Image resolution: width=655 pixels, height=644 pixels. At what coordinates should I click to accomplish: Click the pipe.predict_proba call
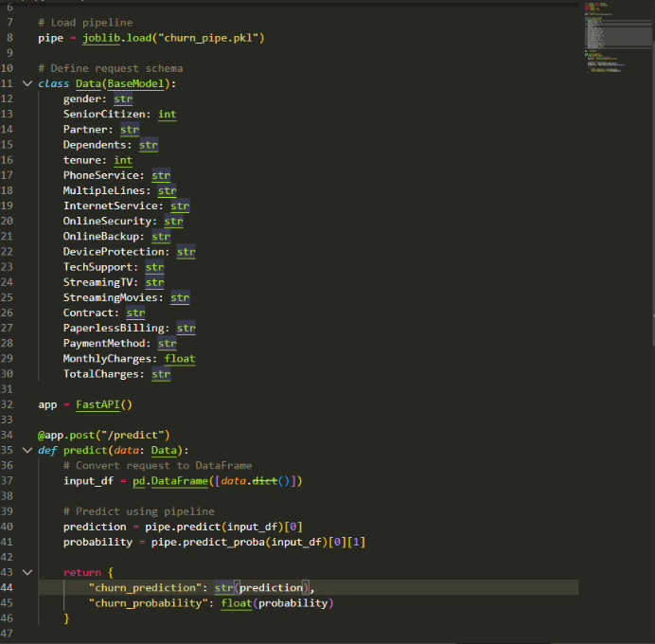[x=208, y=542]
